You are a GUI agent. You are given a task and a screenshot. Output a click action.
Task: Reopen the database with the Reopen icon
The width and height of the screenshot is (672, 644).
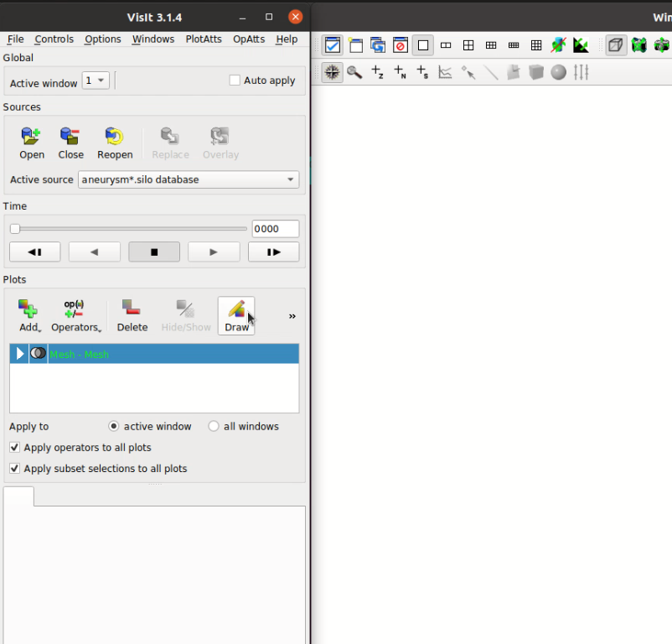click(115, 143)
